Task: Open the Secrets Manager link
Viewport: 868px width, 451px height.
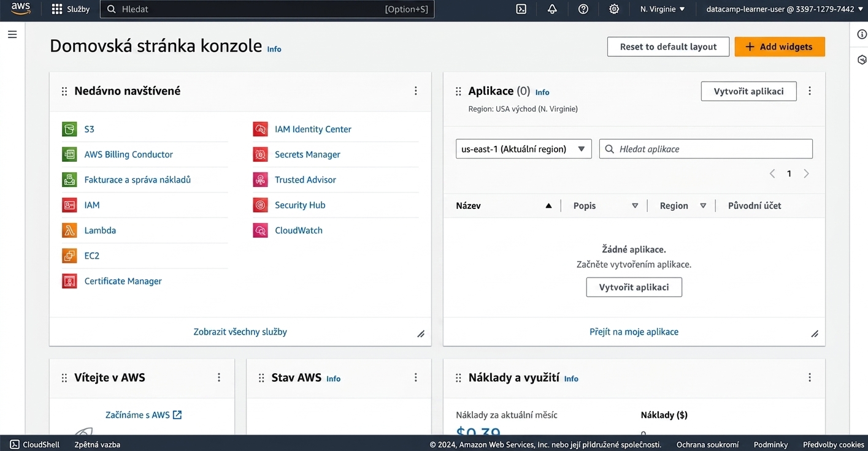Action: (x=307, y=154)
